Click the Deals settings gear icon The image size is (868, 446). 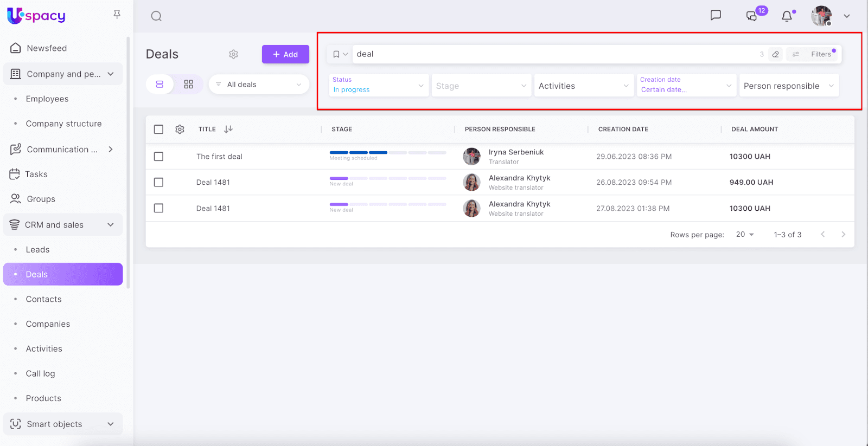tap(233, 54)
